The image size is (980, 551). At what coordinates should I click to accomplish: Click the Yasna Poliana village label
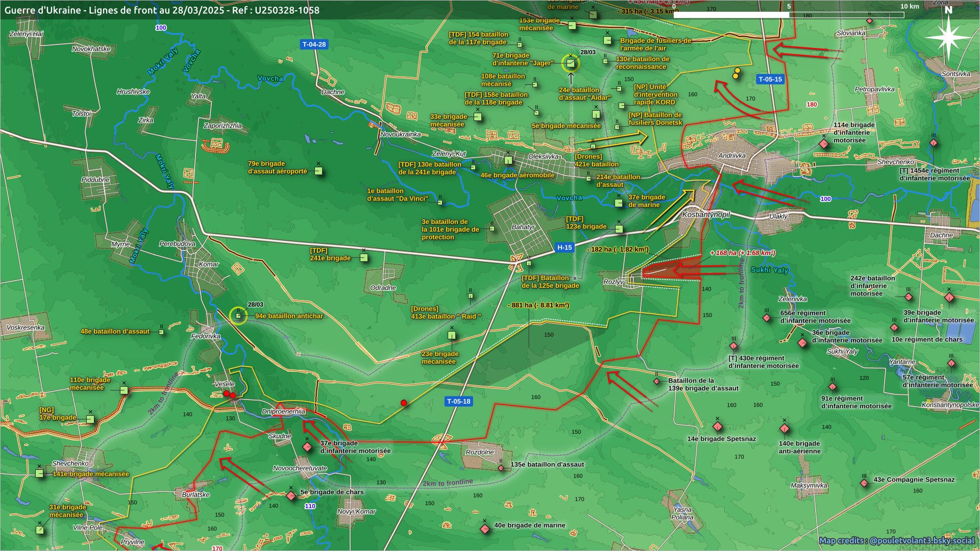click(682, 513)
